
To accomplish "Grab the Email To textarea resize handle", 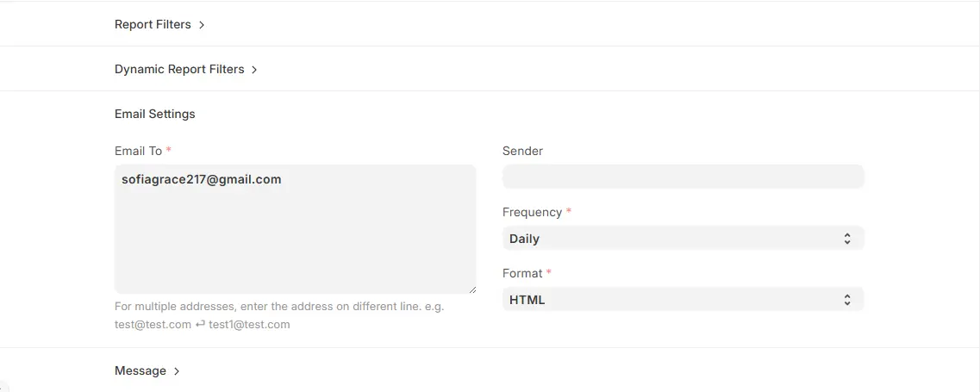I will [471, 289].
